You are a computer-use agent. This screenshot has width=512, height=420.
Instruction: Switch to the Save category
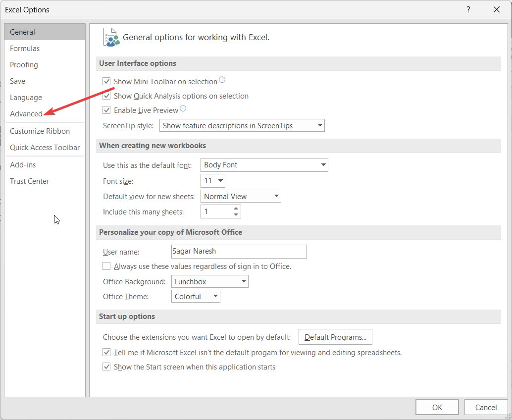pos(45,81)
